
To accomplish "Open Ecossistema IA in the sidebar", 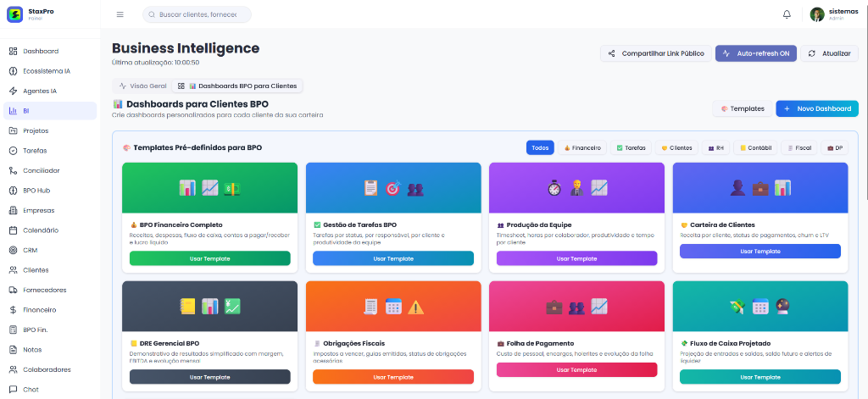I will pos(50,71).
